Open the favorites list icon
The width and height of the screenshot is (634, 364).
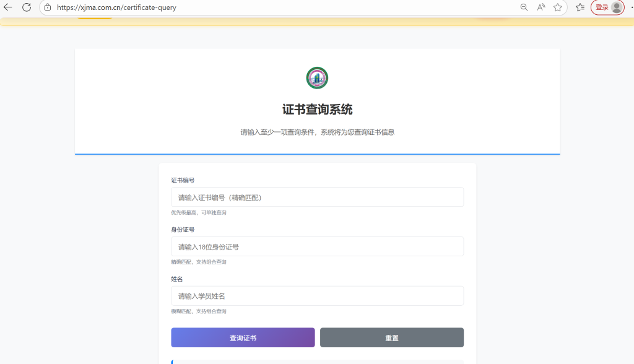580,7
